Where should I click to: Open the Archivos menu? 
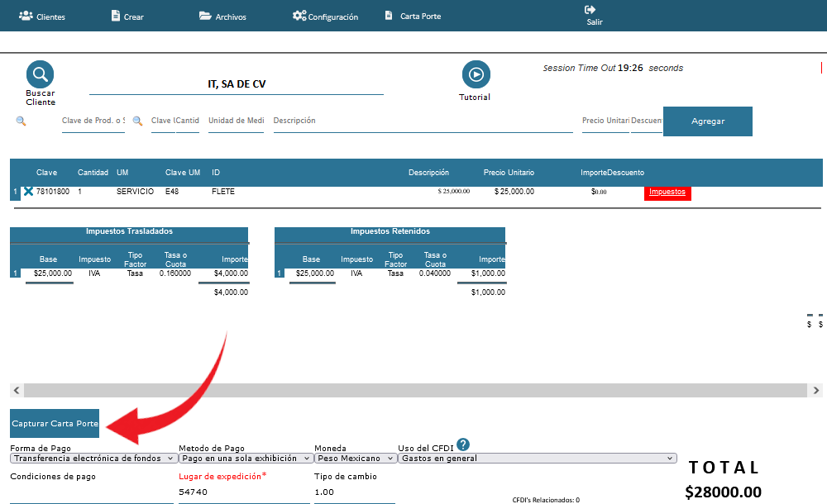coord(222,17)
